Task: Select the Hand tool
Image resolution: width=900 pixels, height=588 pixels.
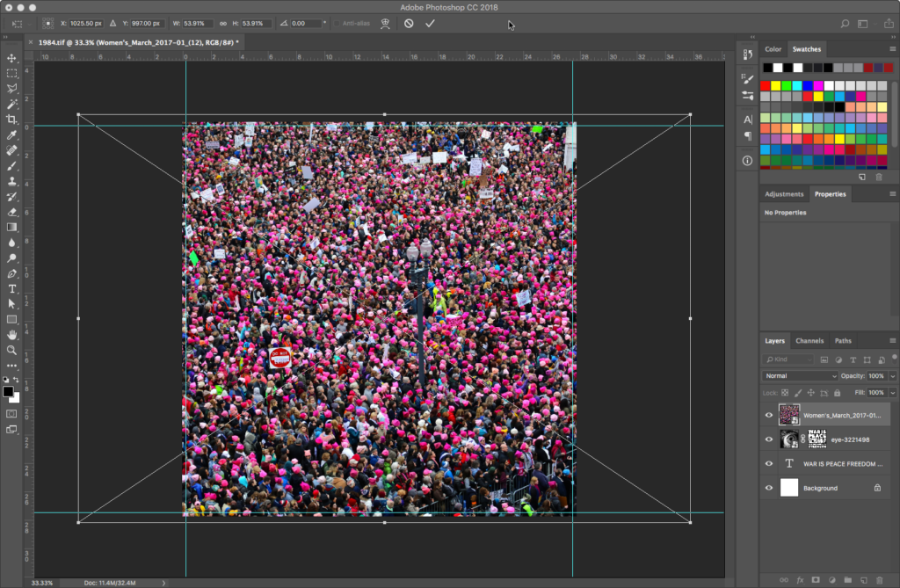Action: pyautogui.click(x=12, y=335)
